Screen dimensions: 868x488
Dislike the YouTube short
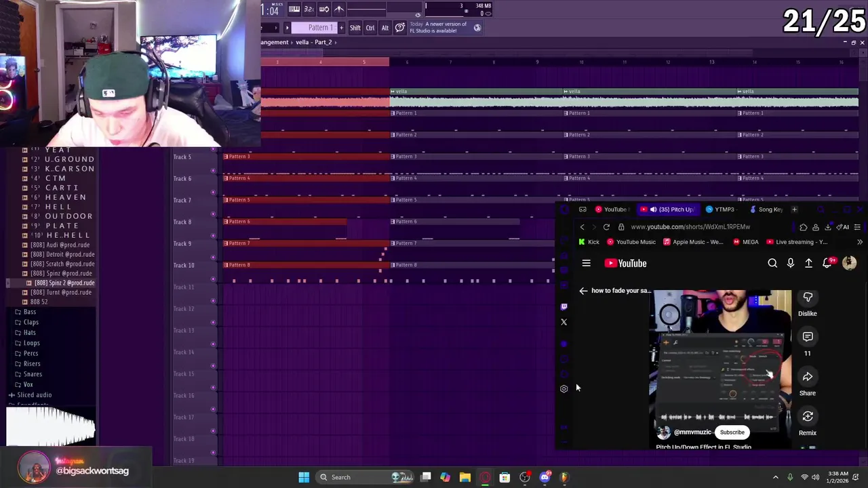[808, 297]
